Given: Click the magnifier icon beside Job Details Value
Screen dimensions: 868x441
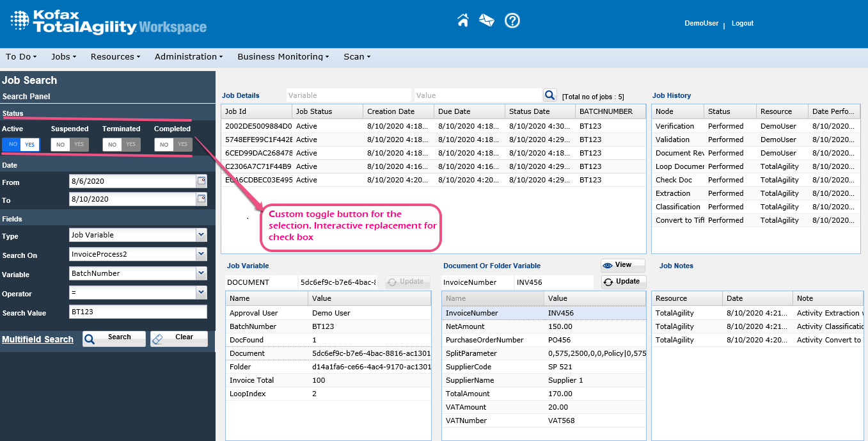Looking at the screenshot, I should pos(549,95).
